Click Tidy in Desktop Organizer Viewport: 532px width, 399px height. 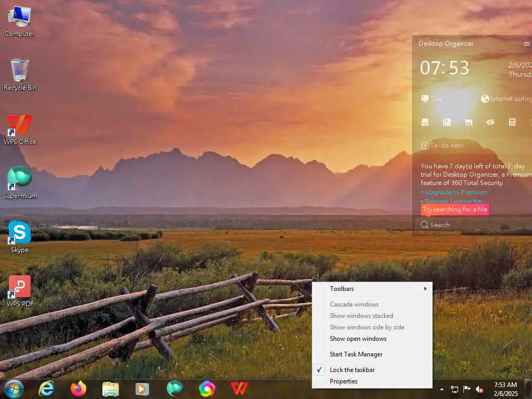point(432,98)
